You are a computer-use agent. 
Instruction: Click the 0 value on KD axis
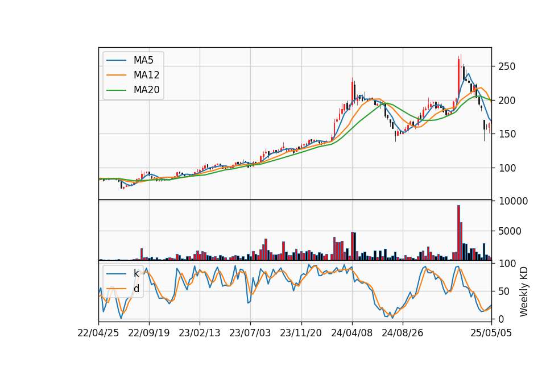pos(501,319)
